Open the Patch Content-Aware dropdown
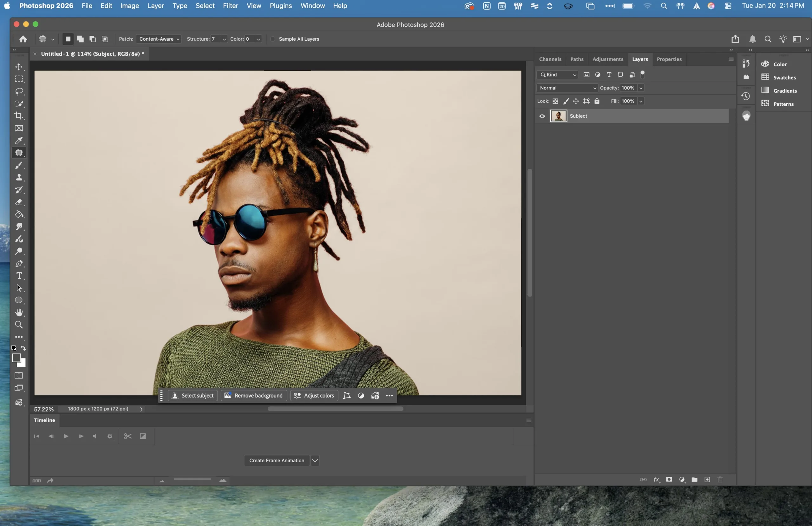This screenshot has width=812, height=526. pyautogui.click(x=158, y=39)
